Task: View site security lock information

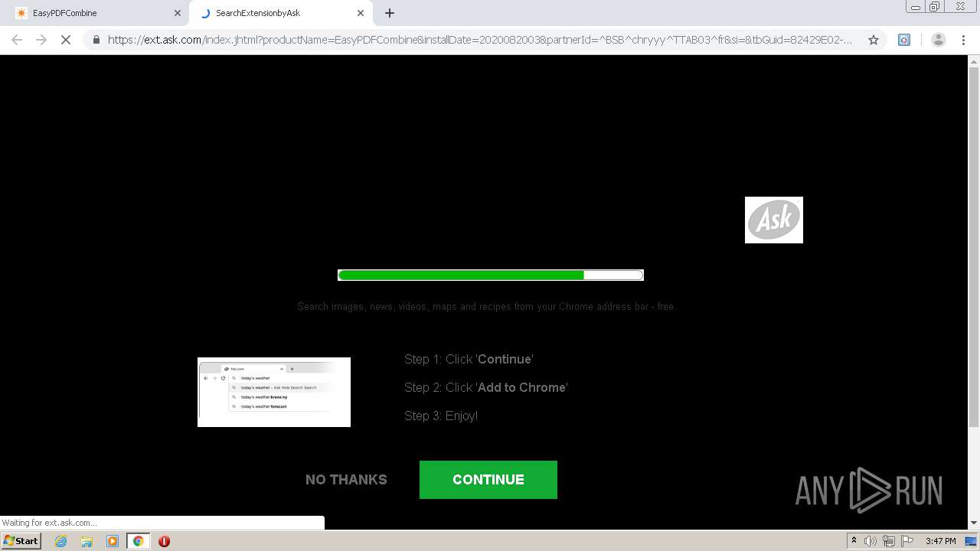Action: (x=96, y=40)
